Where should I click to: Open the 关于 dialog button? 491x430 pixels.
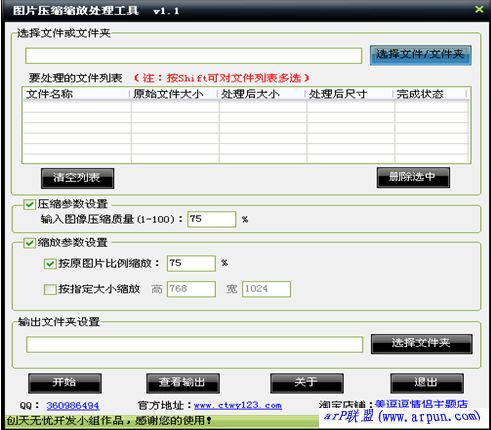[307, 383]
